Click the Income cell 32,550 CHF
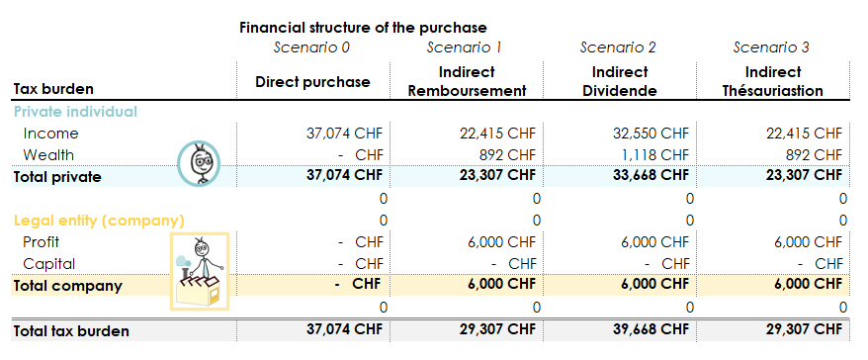This screenshot has height=360, width=868. (x=651, y=134)
